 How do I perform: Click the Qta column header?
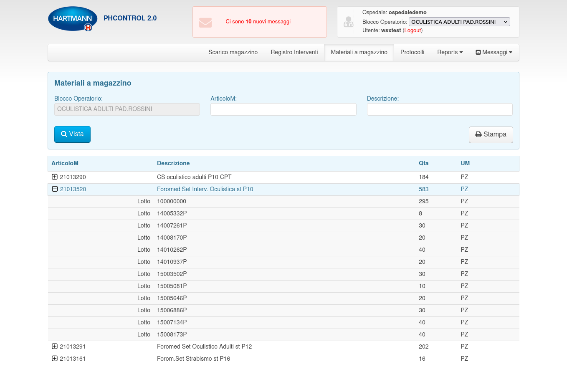(424, 163)
